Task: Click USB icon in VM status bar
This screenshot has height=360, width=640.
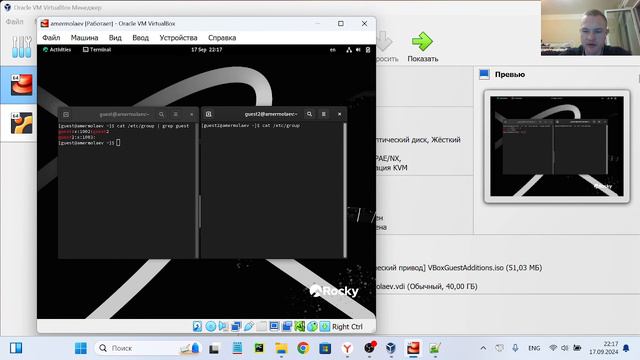Action: point(249,327)
